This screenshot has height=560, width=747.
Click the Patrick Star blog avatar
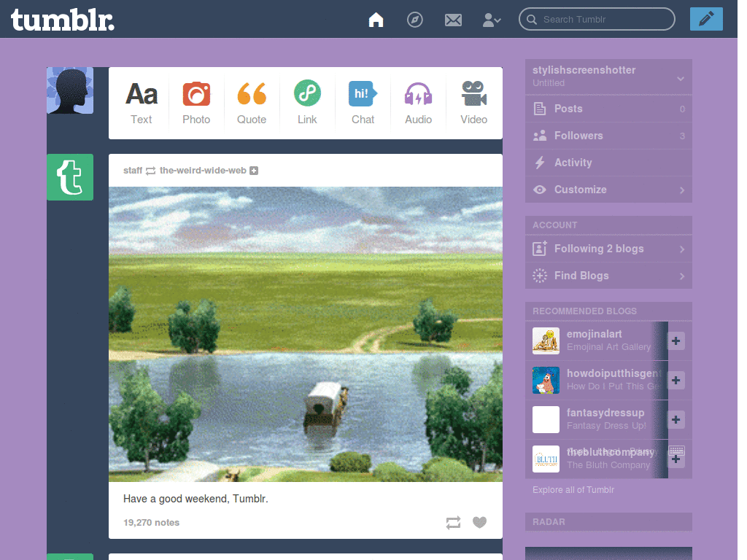(546, 380)
